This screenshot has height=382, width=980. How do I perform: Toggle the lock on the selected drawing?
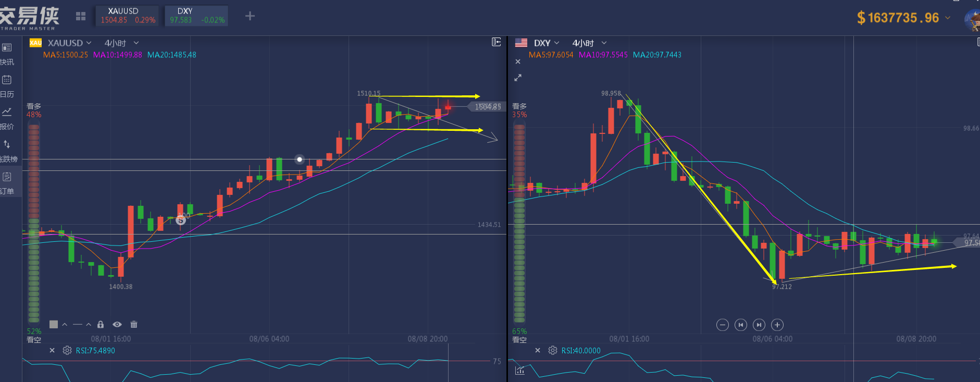[101, 325]
